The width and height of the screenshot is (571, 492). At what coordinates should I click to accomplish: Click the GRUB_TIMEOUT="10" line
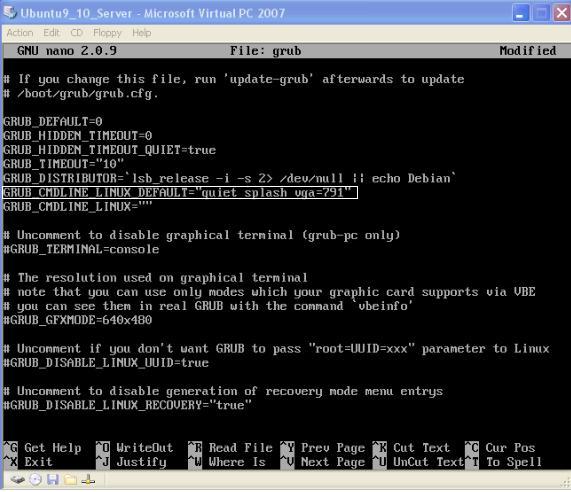point(63,164)
